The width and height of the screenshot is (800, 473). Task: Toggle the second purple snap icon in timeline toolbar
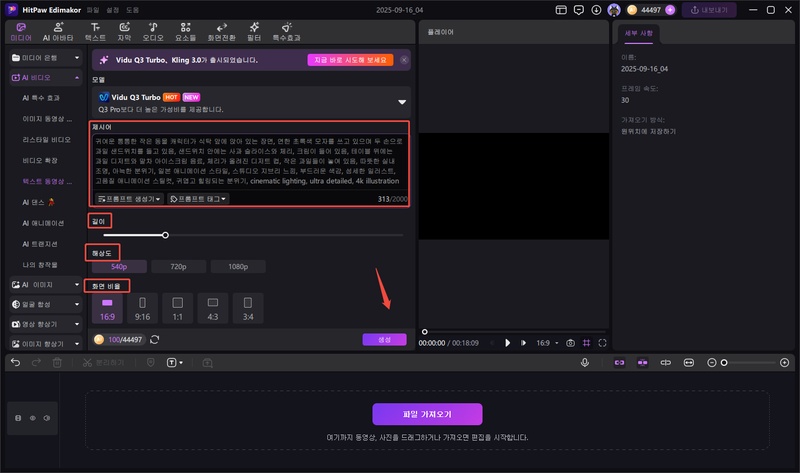click(x=642, y=362)
